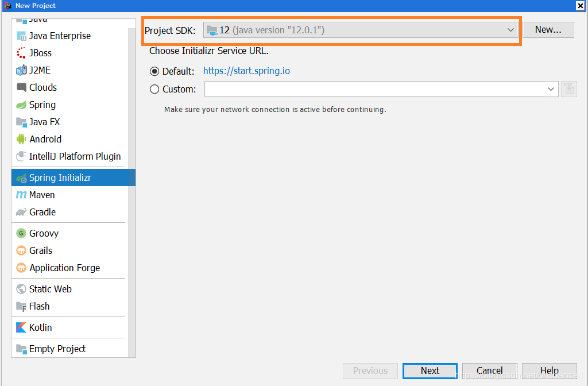Select the IntelliJ Platform Plugin label
Viewport: 588px width, 386px height.
tap(75, 156)
